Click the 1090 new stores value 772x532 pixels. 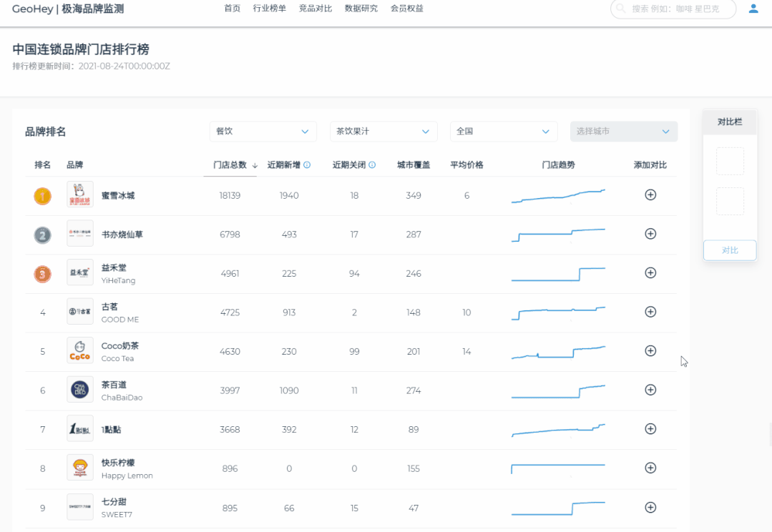point(289,390)
